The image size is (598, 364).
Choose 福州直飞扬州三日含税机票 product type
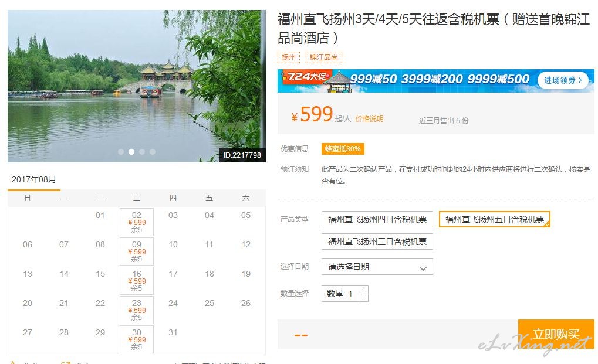[x=377, y=241]
